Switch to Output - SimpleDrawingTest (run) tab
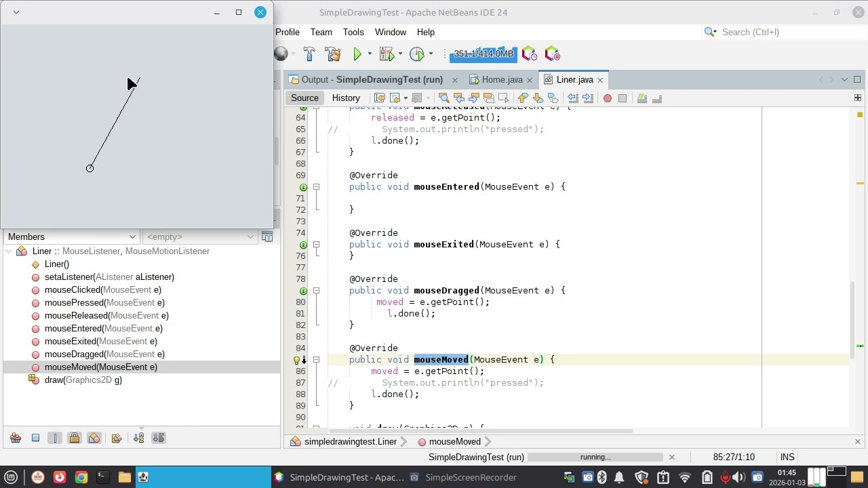 coord(372,79)
